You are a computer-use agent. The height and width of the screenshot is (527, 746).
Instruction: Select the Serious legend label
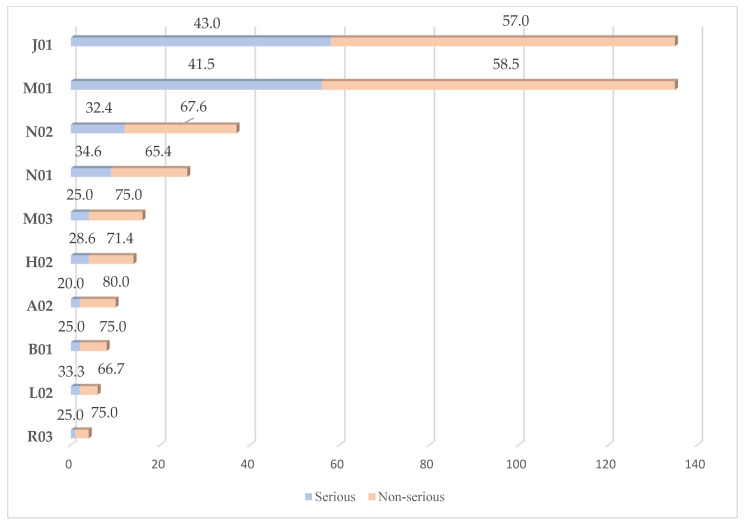tap(335, 497)
